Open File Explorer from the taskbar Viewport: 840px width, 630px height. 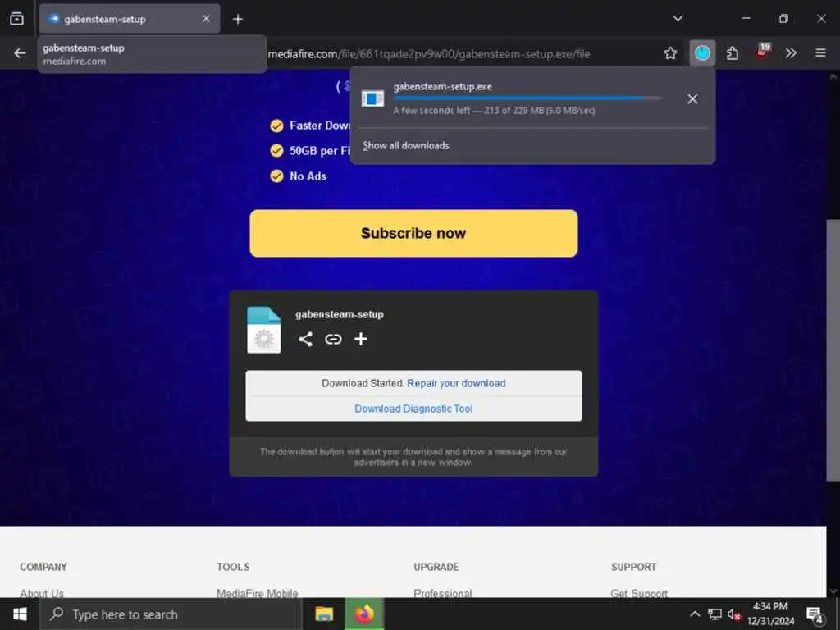coord(324,614)
